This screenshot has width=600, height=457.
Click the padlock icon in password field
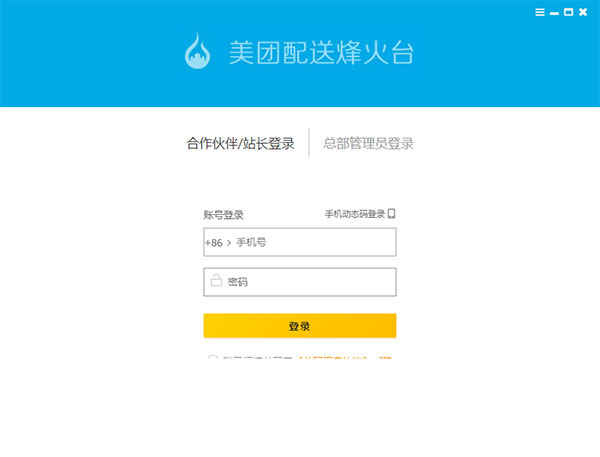(216, 281)
